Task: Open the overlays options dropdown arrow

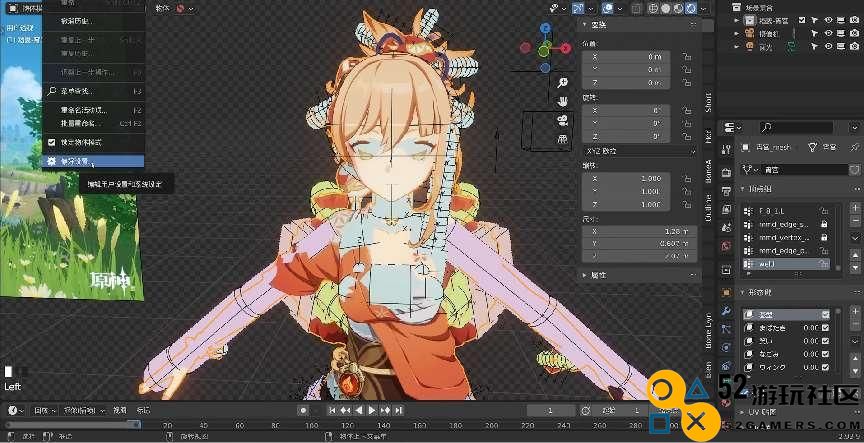Action: [618, 8]
